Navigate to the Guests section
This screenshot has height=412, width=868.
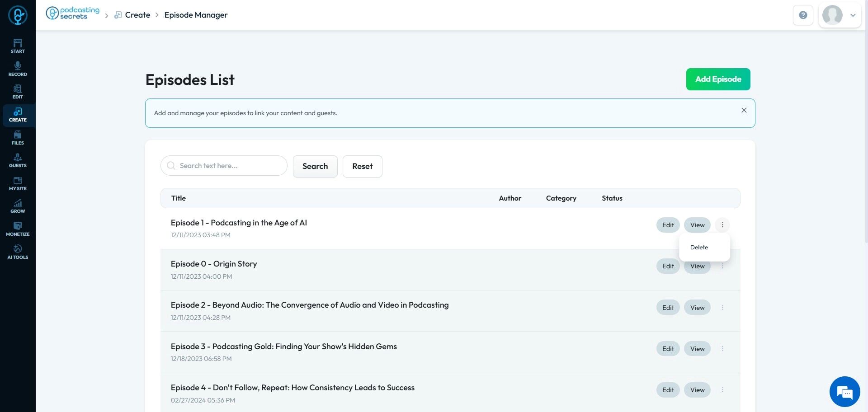point(18,160)
